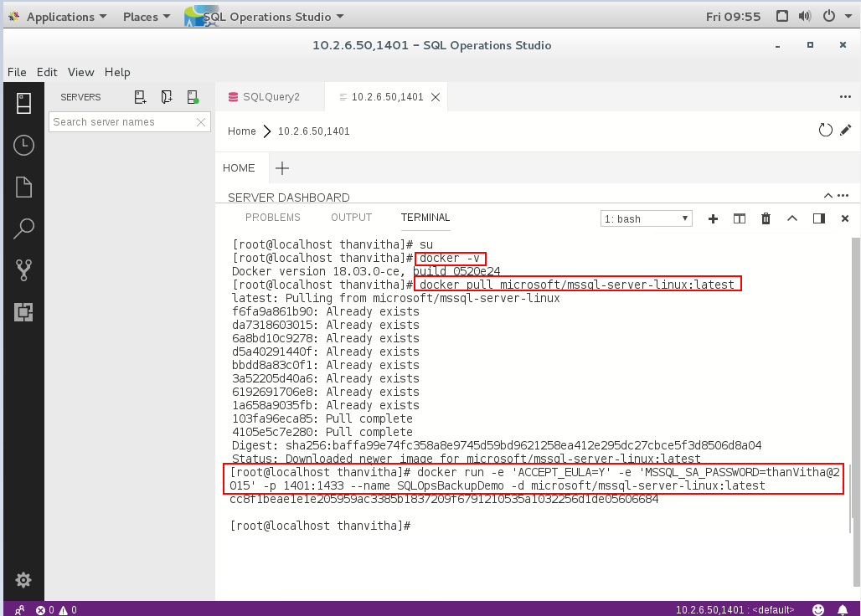Click the terminal prompt at the bottom
This screenshot has width=861, height=616.
320,526
